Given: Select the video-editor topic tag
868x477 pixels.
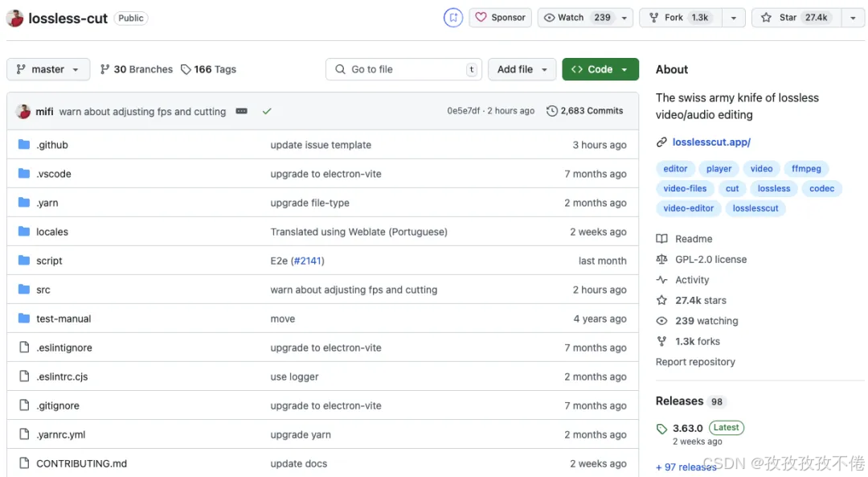Looking at the screenshot, I should (689, 208).
